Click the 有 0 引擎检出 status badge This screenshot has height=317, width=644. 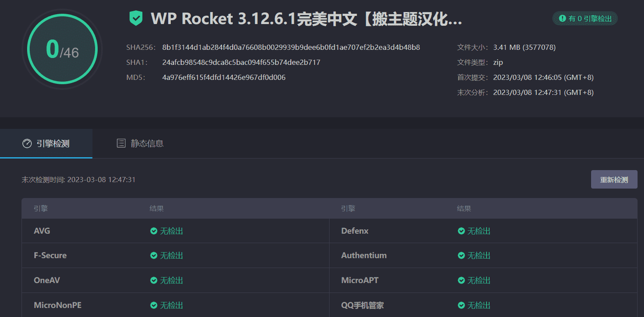tap(585, 18)
